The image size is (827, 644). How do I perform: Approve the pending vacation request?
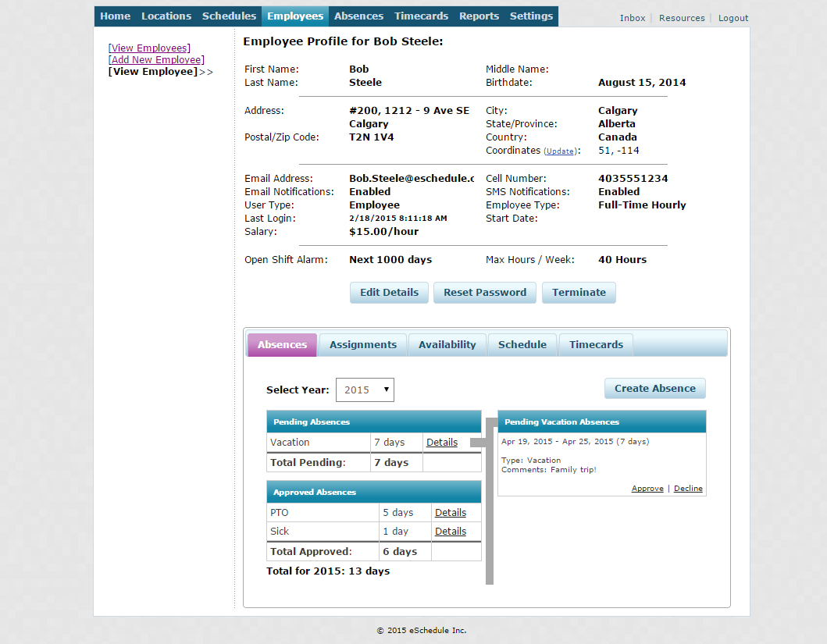(647, 488)
